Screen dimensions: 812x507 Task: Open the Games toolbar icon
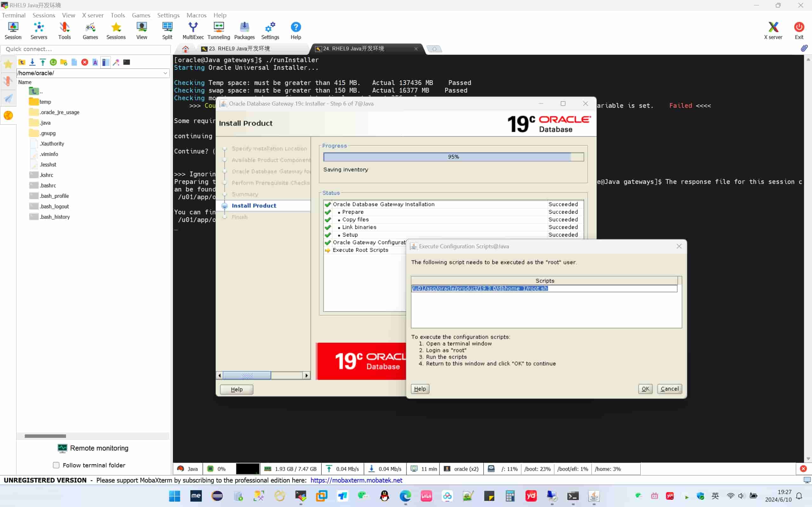[x=90, y=30]
